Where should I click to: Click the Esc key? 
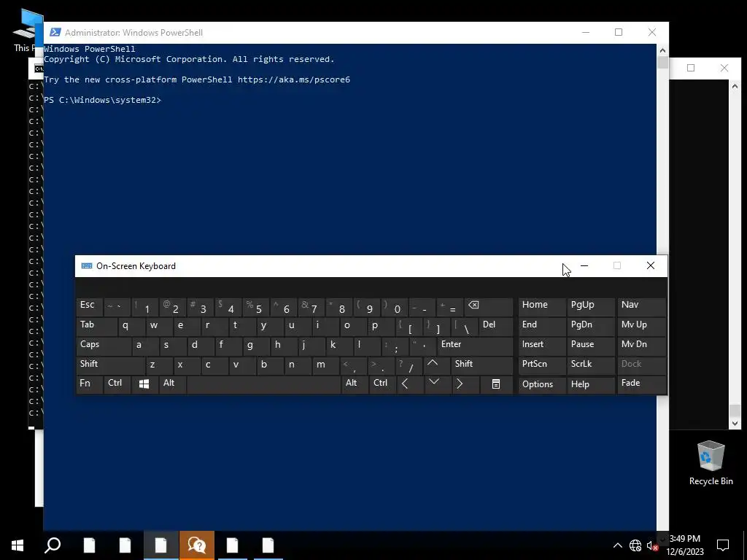click(89, 307)
